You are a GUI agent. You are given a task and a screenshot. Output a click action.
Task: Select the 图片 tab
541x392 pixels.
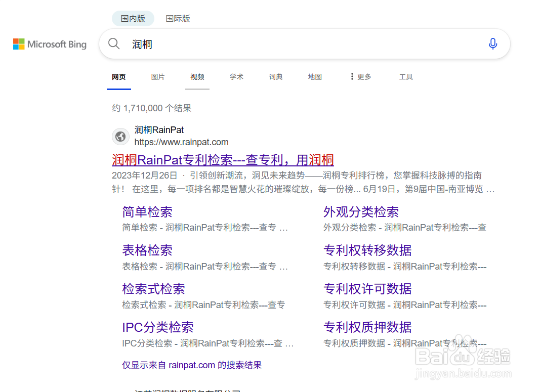158,77
